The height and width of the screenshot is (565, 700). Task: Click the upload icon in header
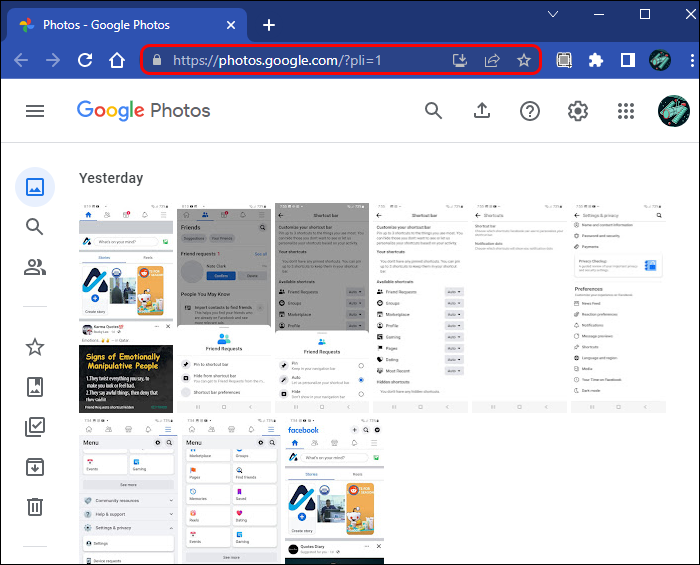481,111
